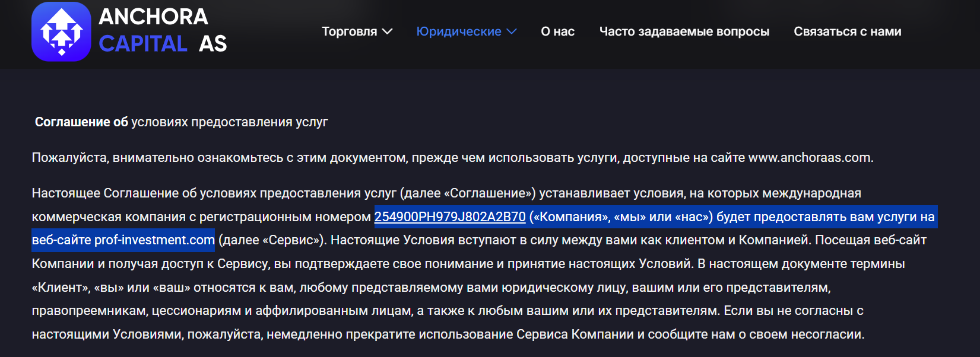Expand the chevron next to Юридические

tap(512, 31)
